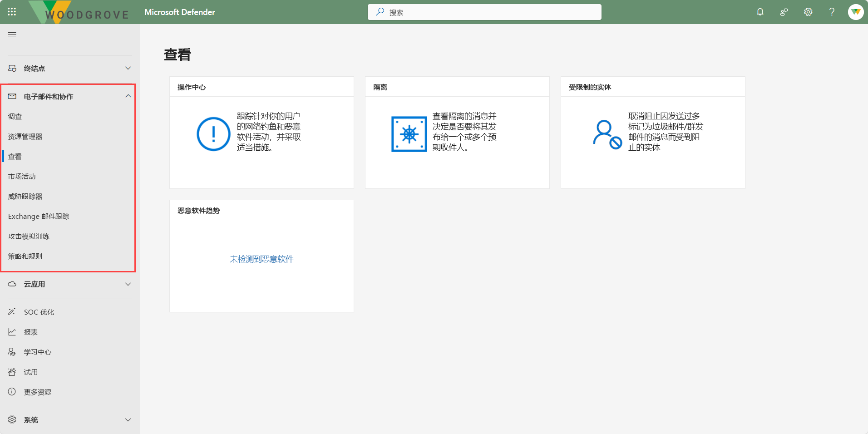Screen dimensions: 868x434
Task: Click the search magnifier icon
Action: coord(380,12)
